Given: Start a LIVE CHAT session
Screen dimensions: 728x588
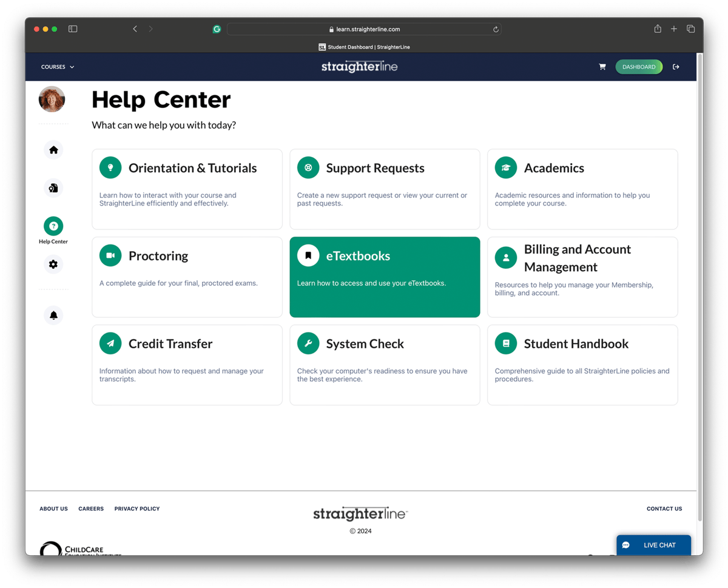Looking at the screenshot, I should 658,545.
